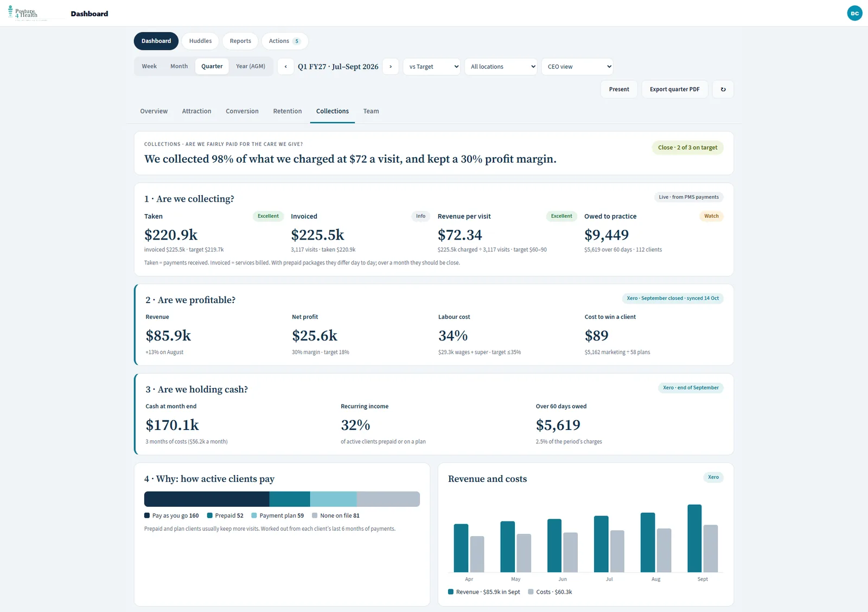
Task: Click the Q1 FY27 Jul–Sept 2026 label
Action: tap(338, 67)
